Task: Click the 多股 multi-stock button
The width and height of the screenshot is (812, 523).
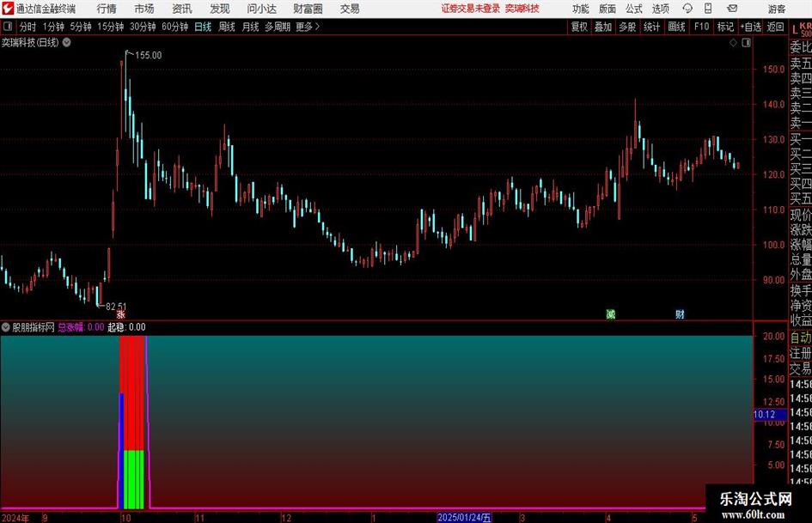Action: (627, 27)
